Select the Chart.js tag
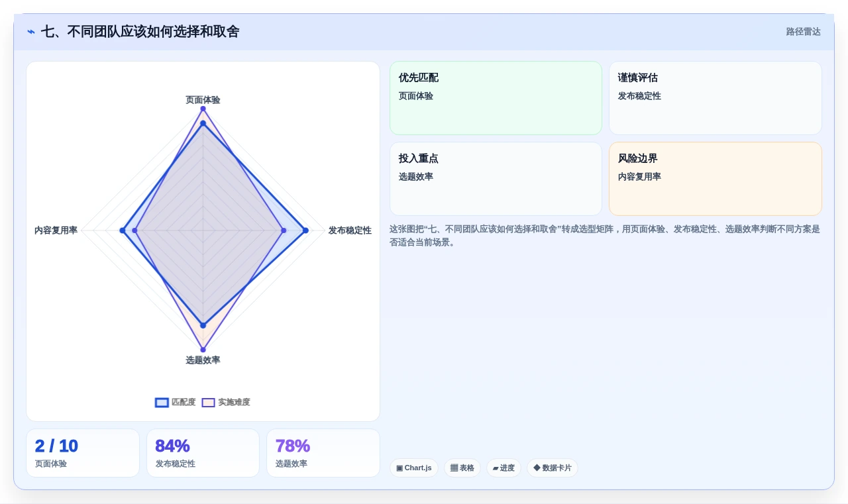This screenshot has width=848, height=504. coord(414,468)
